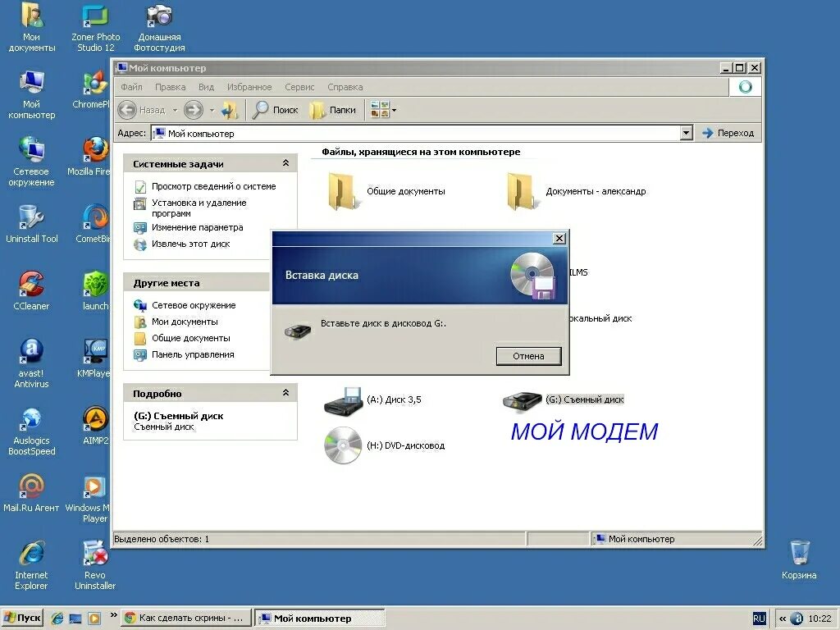Collapse the Подробно panel
Image resolution: width=840 pixels, height=630 pixels.
coord(285,393)
